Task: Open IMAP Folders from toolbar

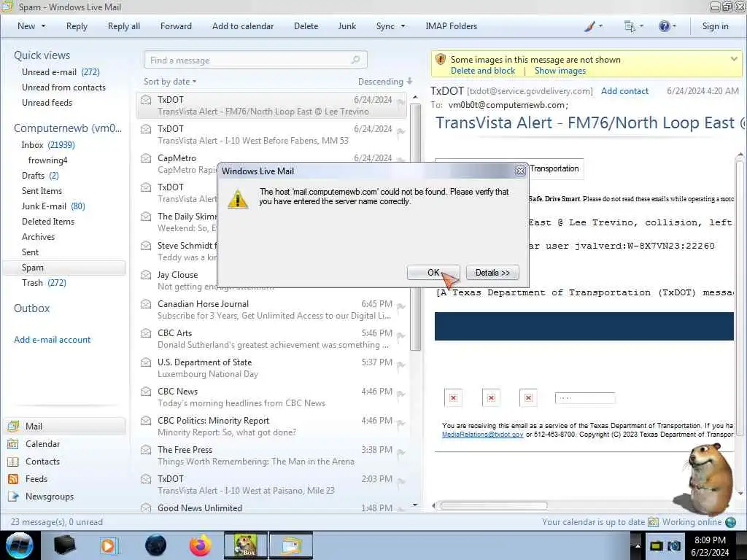Action: 451,26
